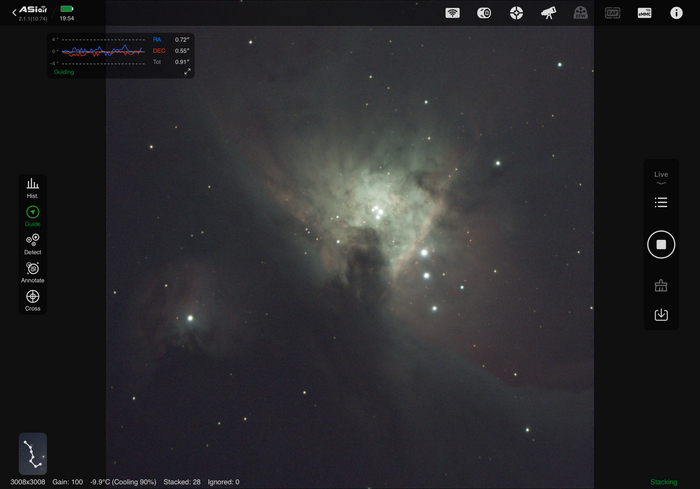Click the 3008x3008 resolution readout

pyautogui.click(x=28, y=482)
